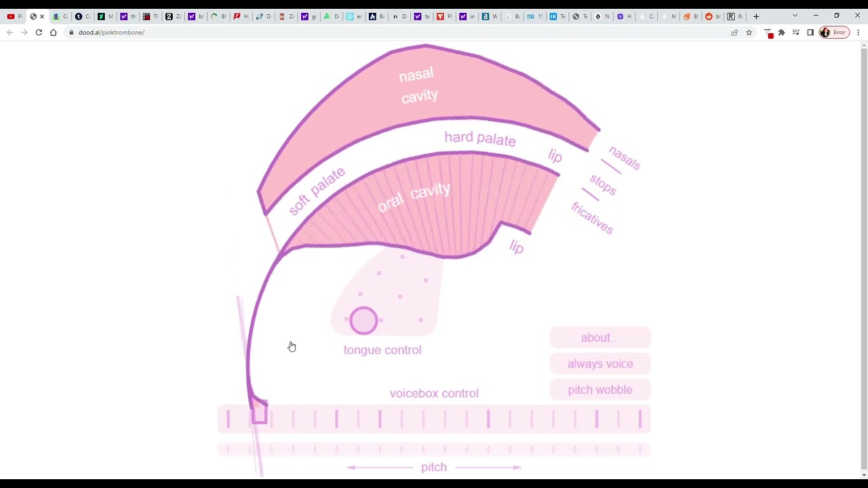Open the media control queue icon

coord(796,33)
